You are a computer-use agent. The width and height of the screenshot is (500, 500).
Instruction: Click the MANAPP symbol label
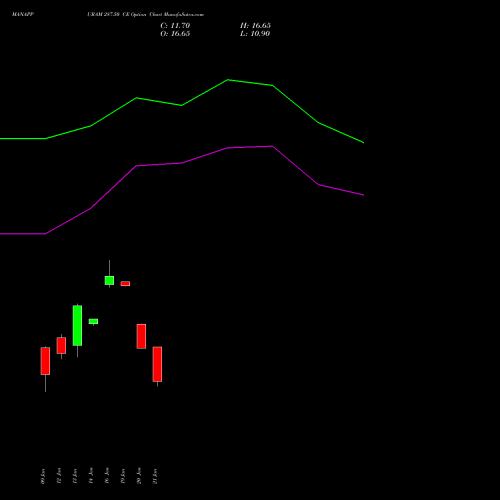click(23, 15)
